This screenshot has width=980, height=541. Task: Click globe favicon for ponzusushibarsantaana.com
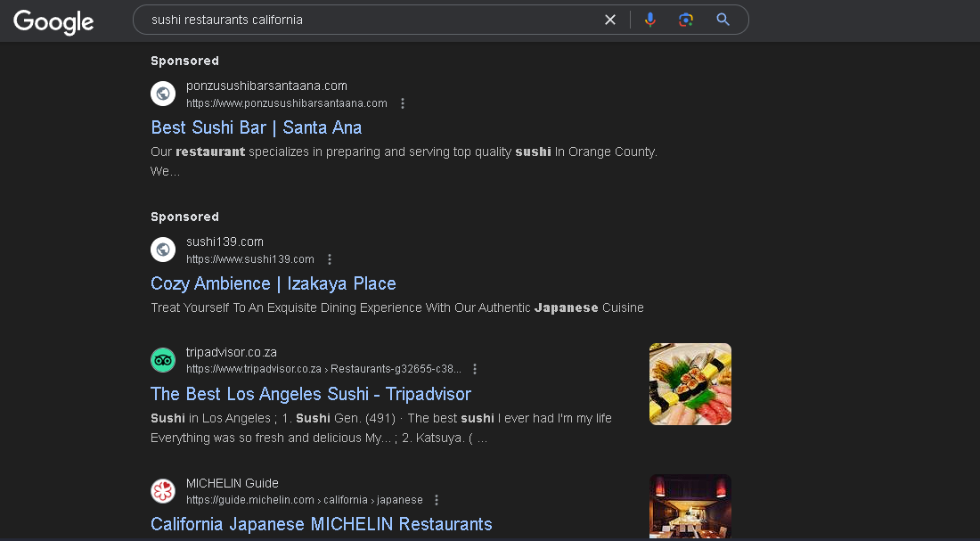click(x=163, y=94)
